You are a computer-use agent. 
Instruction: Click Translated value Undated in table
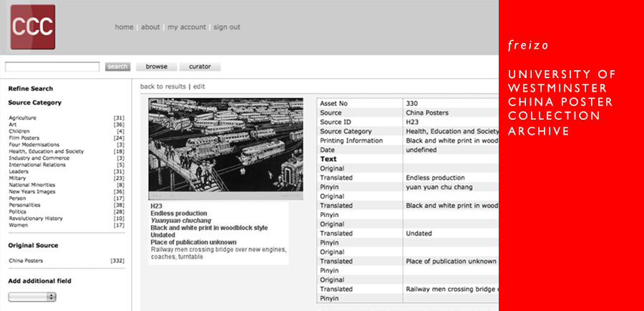click(419, 234)
